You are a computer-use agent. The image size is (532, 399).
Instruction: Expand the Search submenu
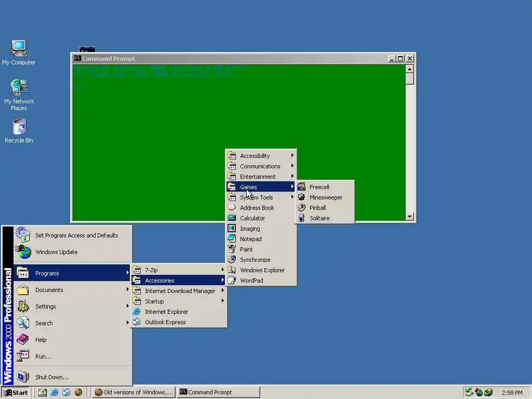(72, 323)
